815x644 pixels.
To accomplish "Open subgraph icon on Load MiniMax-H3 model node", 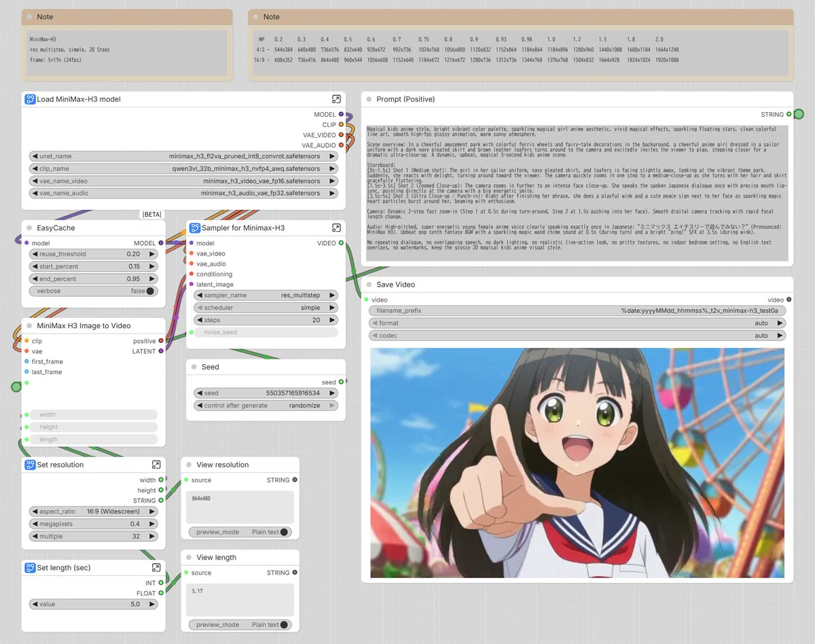I will [x=336, y=99].
